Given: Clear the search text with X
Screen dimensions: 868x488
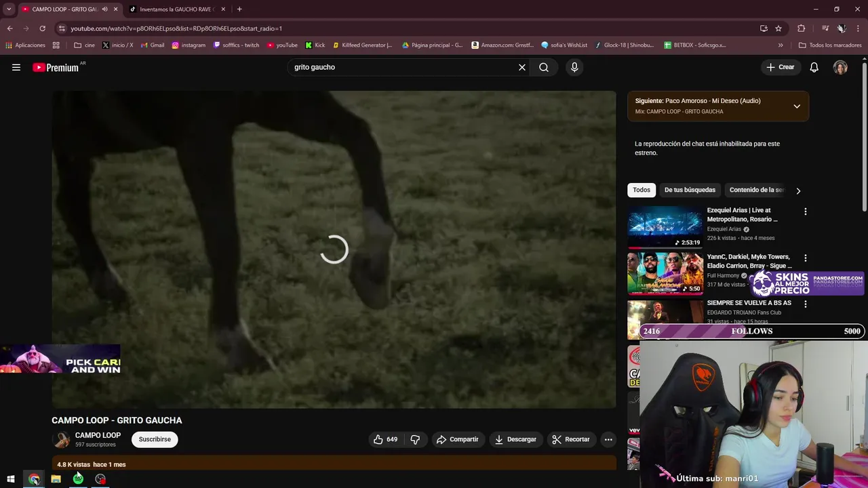Looking at the screenshot, I should tap(522, 67).
